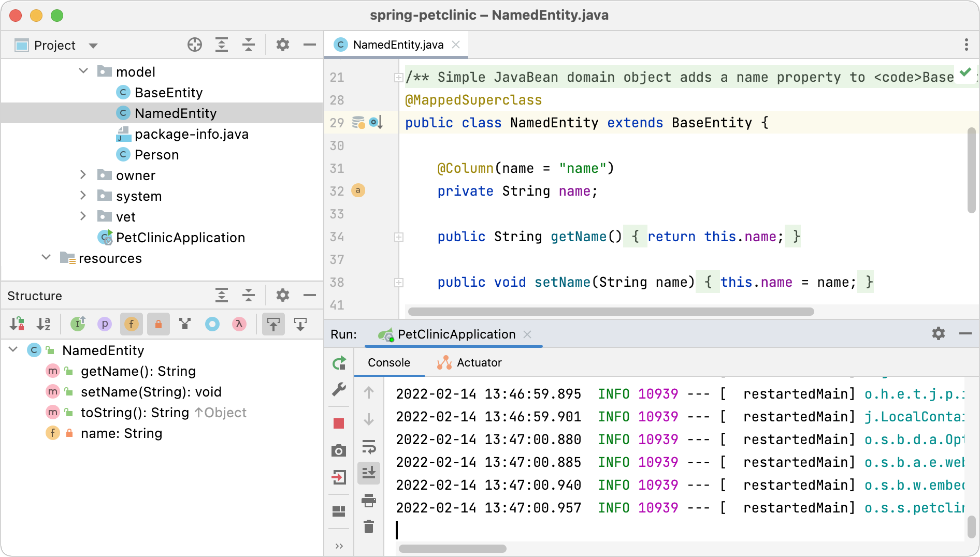Open Structure panel settings gear
Screen dimensions: 980x557
(283, 296)
